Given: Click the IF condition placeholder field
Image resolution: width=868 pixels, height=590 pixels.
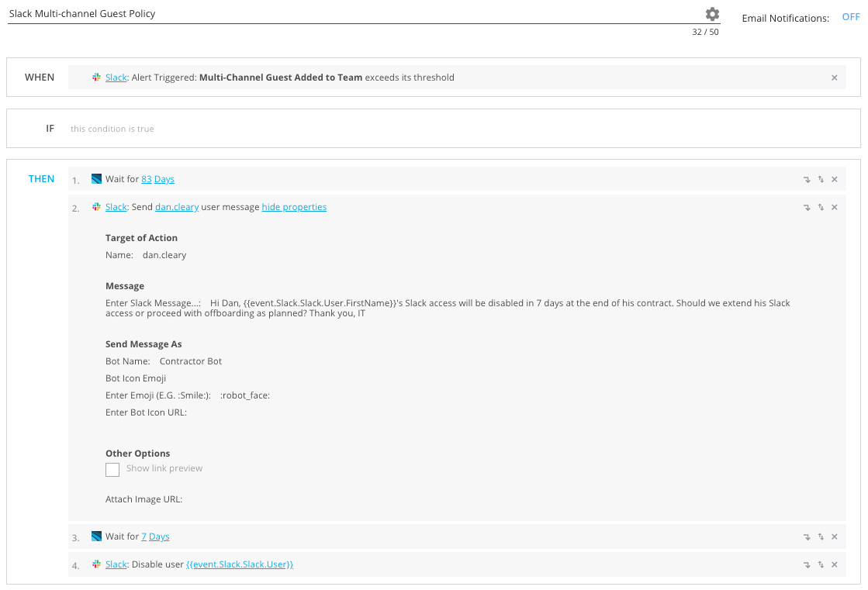Looking at the screenshot, I should pyautogui.click(x=112, y=129).
